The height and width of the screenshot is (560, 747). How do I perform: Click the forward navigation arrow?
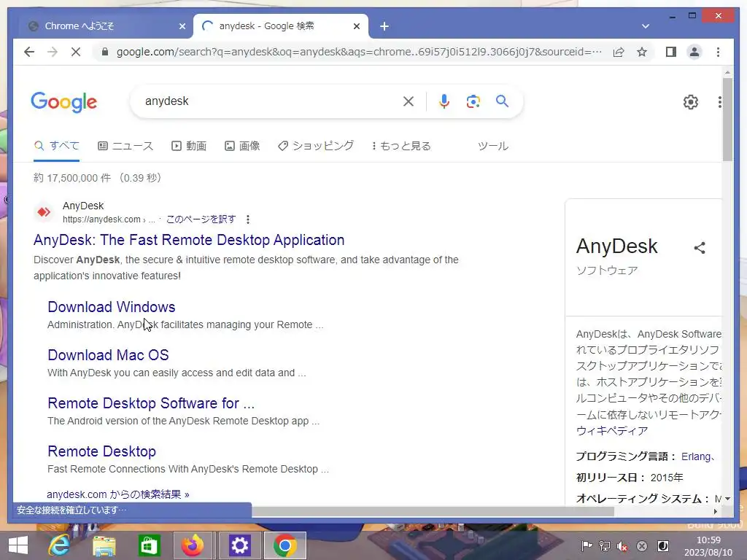(x=53, y=52)
